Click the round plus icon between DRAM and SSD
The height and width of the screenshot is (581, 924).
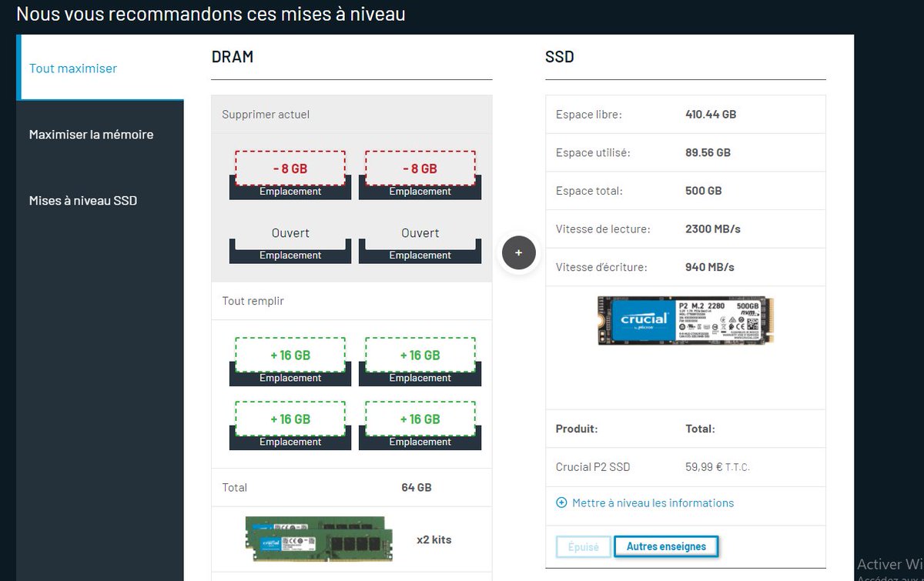(518, 252)
